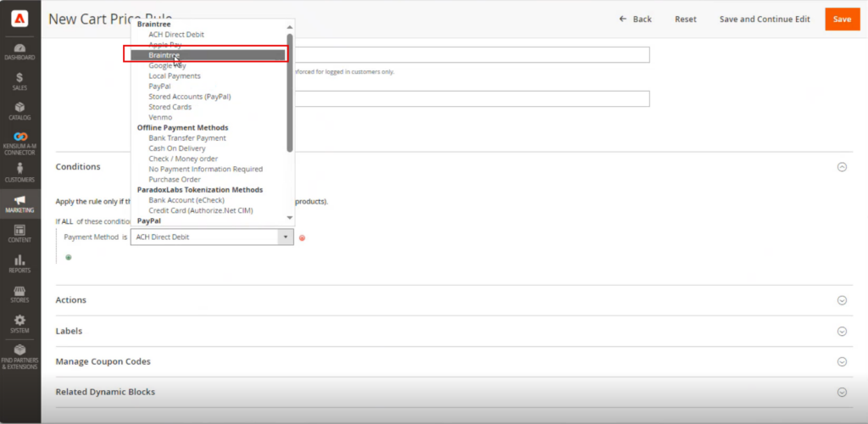Select Cash On Delivery option

[x=176, y=148]
